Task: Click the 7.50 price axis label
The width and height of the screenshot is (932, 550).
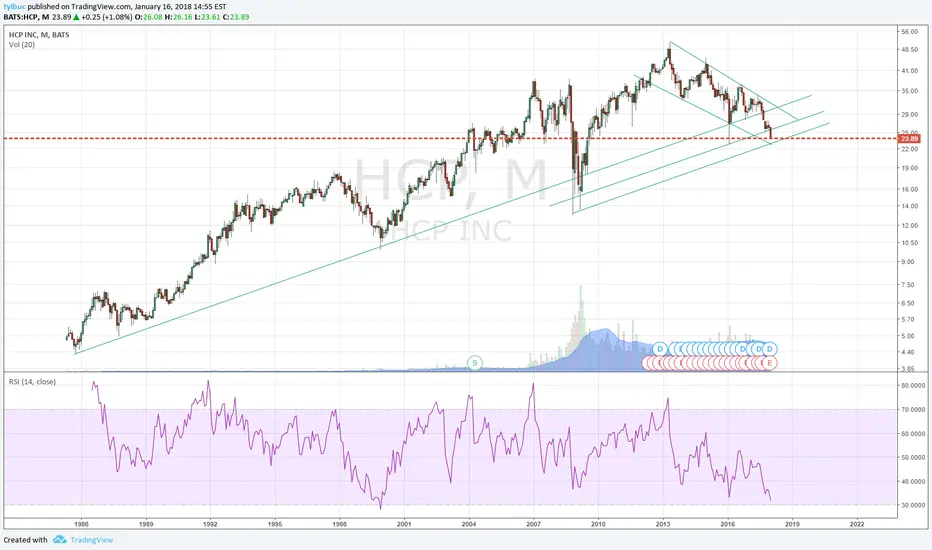Action: coord(908,285)
